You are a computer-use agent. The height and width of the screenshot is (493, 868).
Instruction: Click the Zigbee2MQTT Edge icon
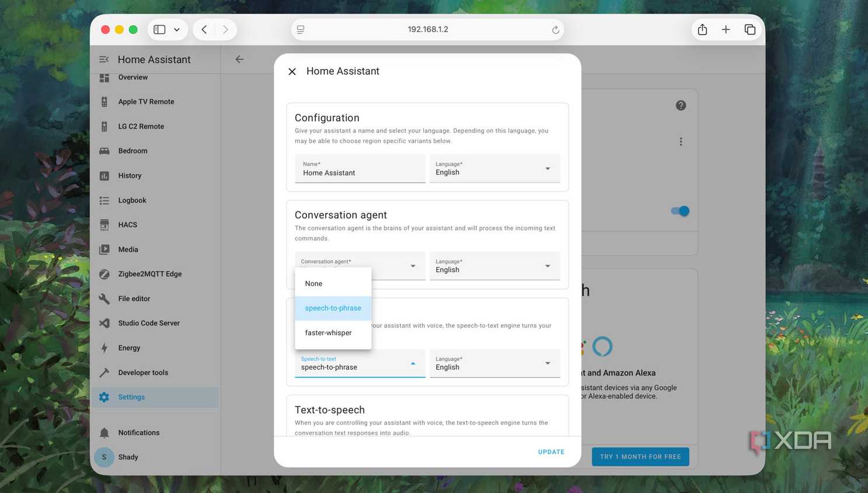[104, 274]
